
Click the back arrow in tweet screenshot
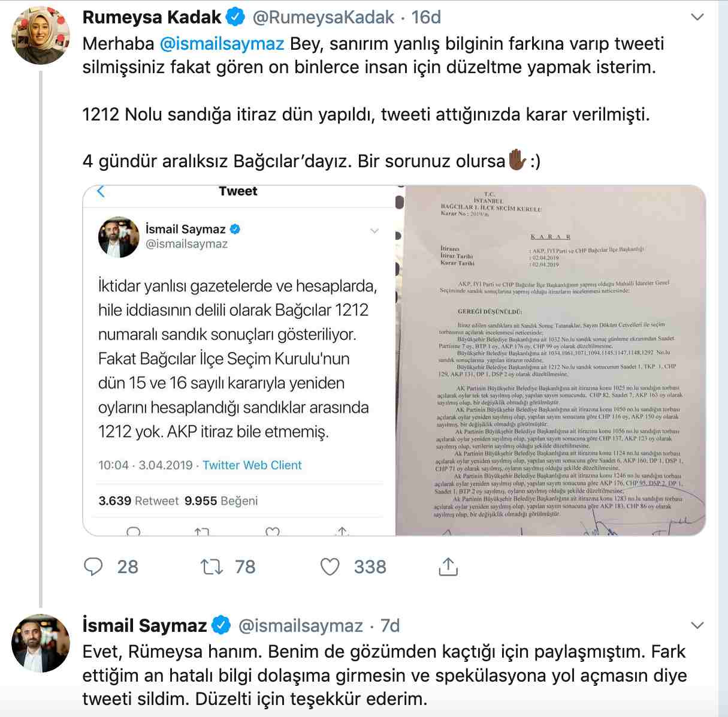point(101,191)
